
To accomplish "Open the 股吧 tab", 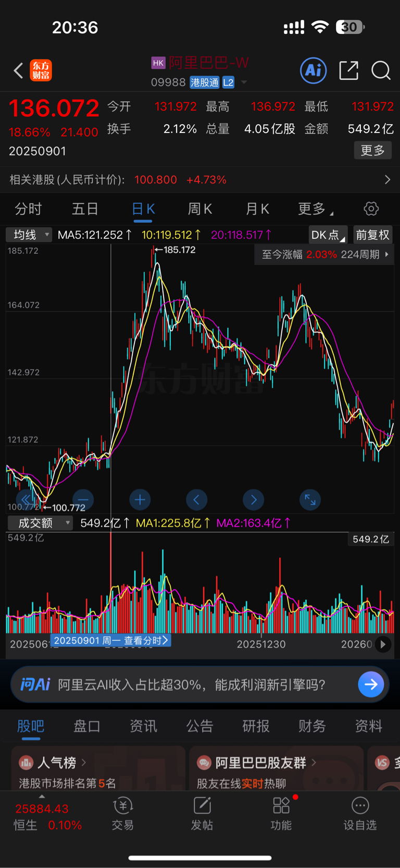I will [31, 726].
